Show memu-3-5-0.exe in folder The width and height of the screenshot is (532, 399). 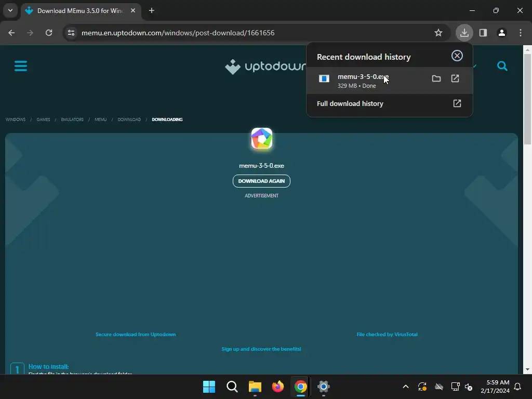(x=436, y=79)
